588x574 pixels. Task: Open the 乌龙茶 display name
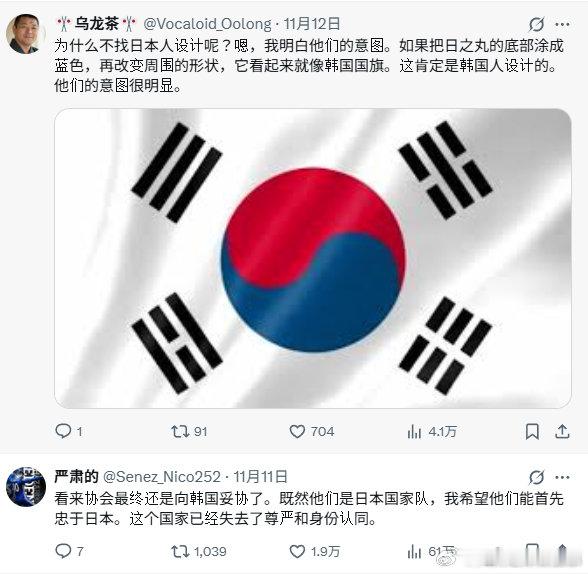[x=97, y=24]
